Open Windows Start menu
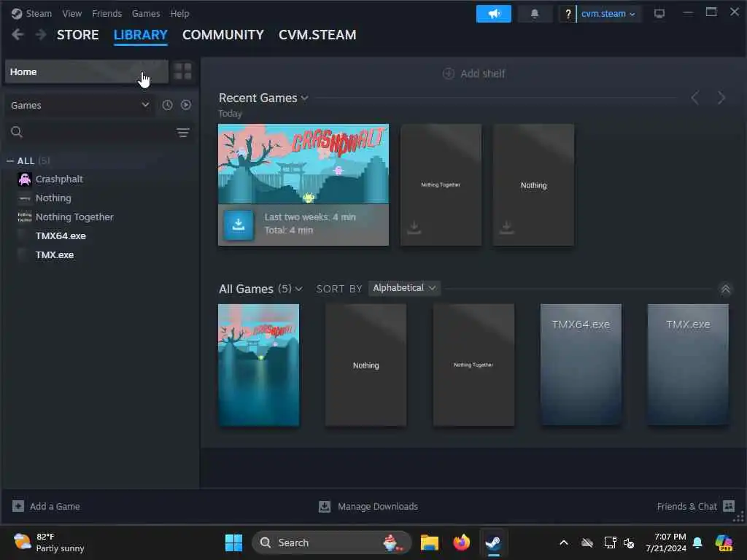Screen dimensions: 747x560 coord(233,542)
